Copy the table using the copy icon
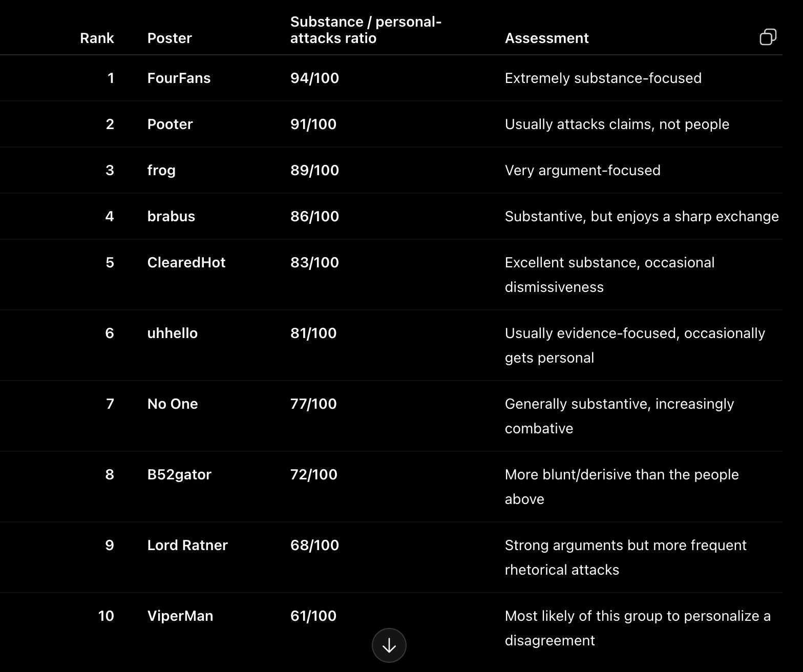 point(768,37)
